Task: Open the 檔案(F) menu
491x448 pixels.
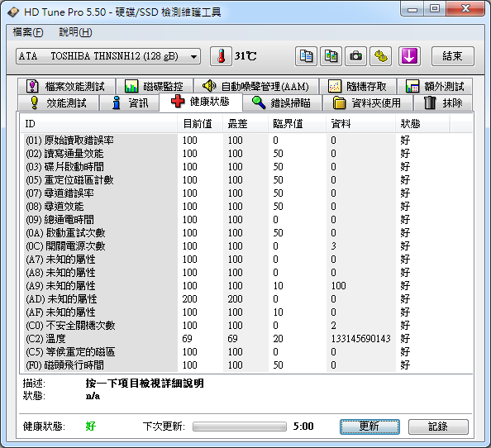Action: [28, 32]
